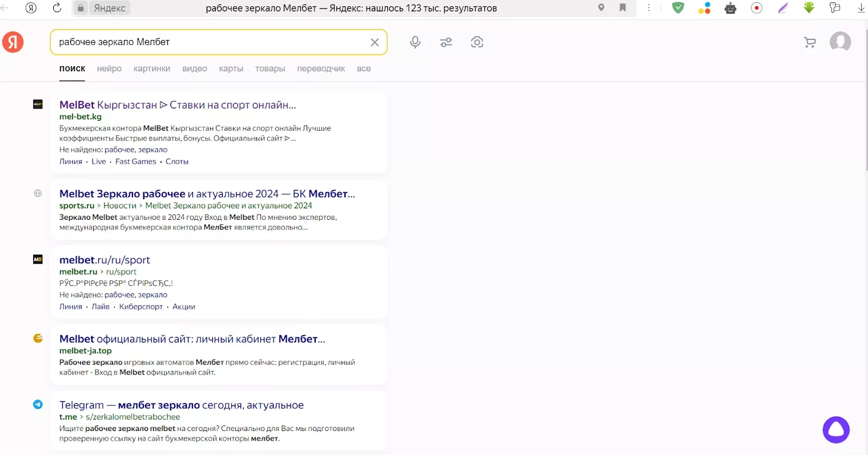
Task: Click the sports.ru domain link
Action: [77, 206]
